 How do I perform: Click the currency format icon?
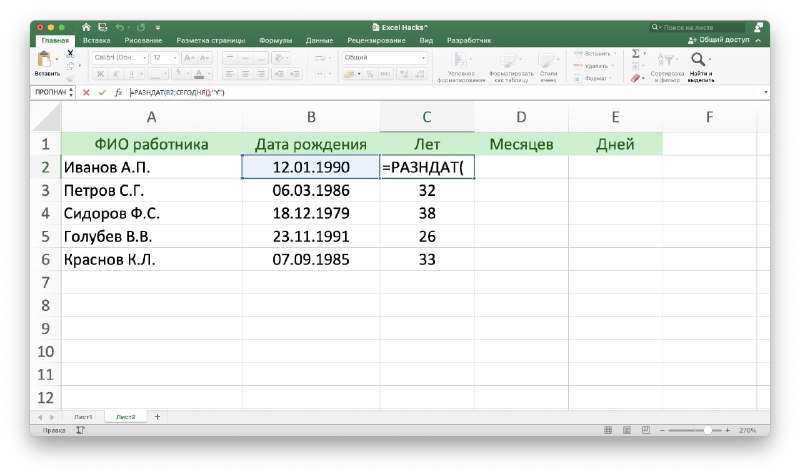pyautogui.click(x=349, y=74)
